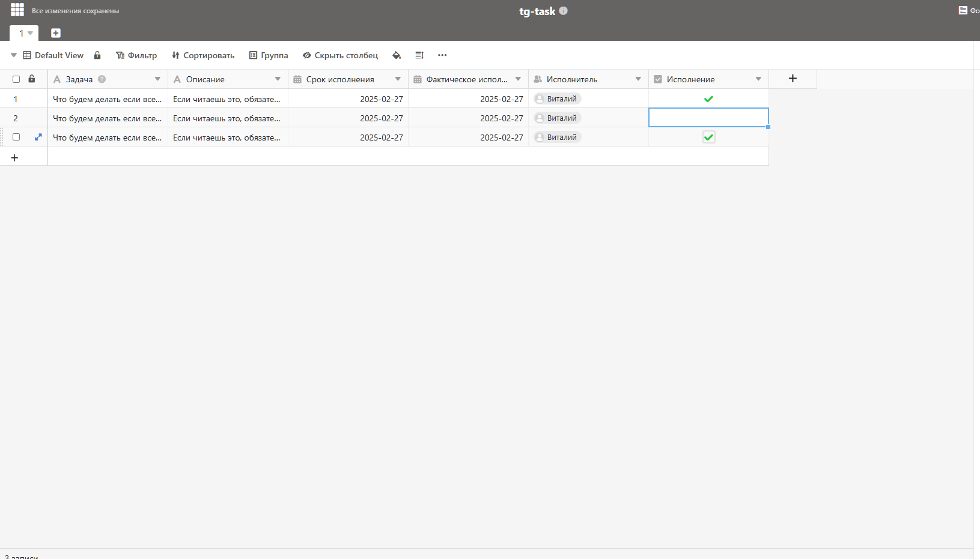The image size is (980, 559).
Task: Select table tab 1
Action: click(22, 33)
